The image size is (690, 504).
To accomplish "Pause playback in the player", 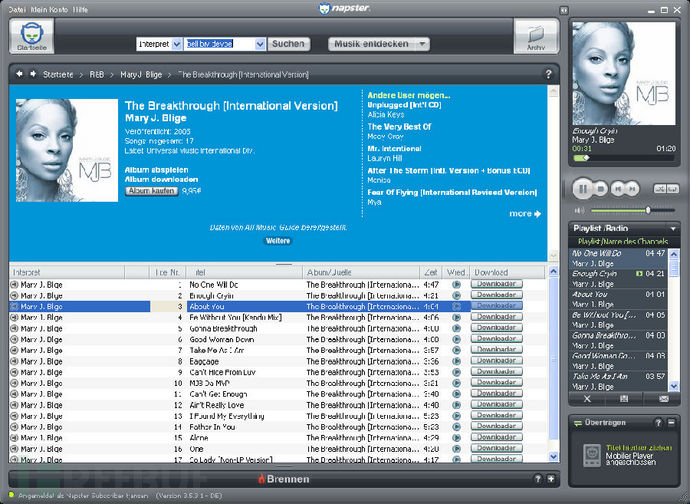I will [582, 188].
